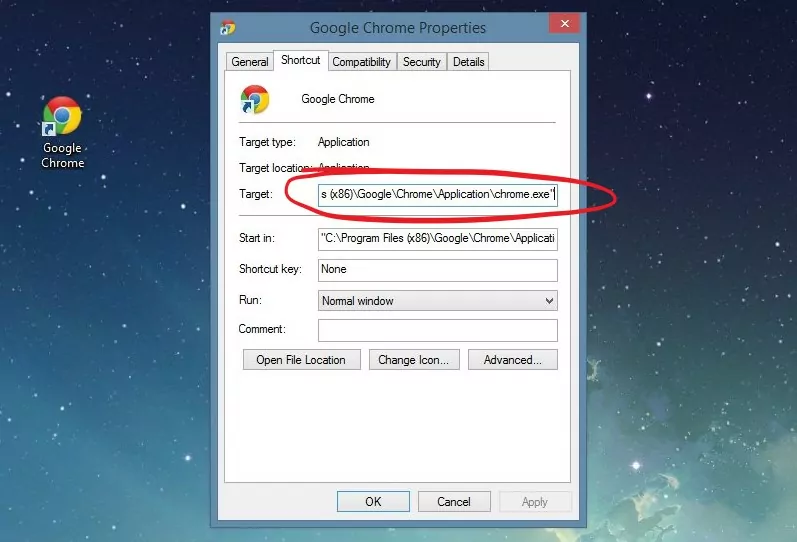Click the Change Icon... button
Image resolution: width=797 pixels, height=542 pixels.
414,359
